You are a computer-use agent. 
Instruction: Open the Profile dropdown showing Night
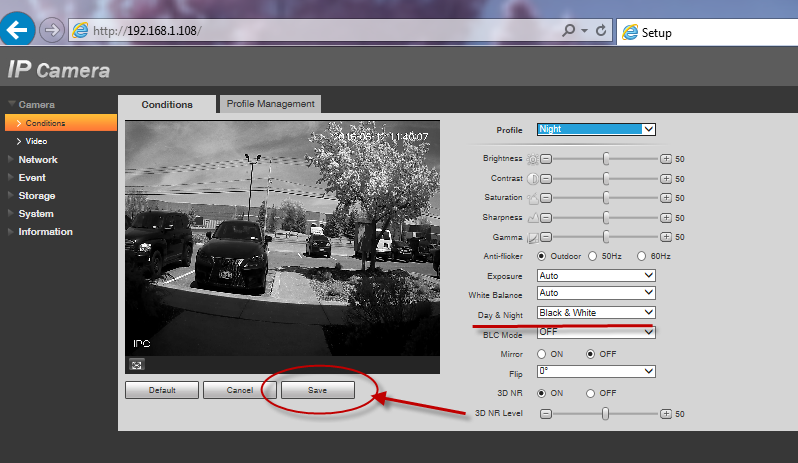(x=596, y=129)
